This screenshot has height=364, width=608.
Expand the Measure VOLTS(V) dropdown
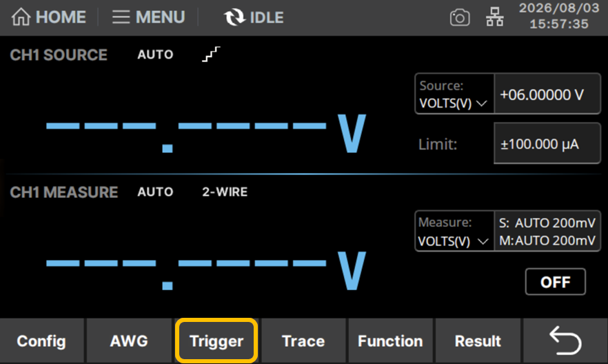[455, 232]
